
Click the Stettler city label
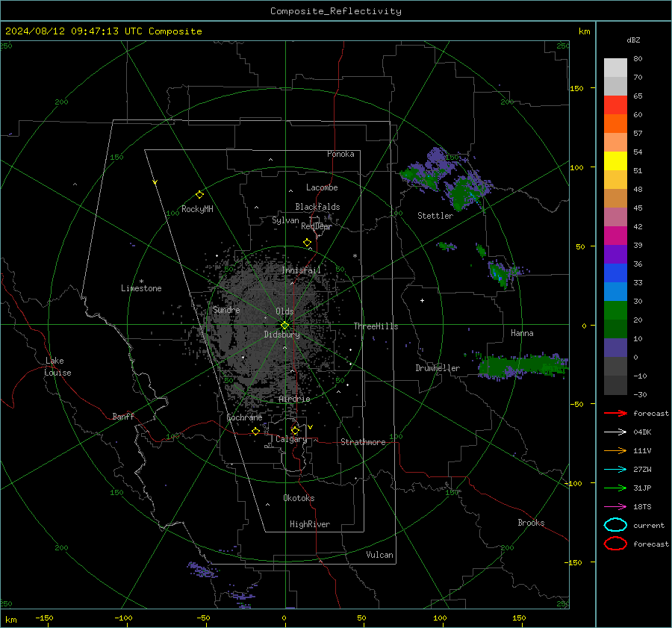tap(435, 216)
